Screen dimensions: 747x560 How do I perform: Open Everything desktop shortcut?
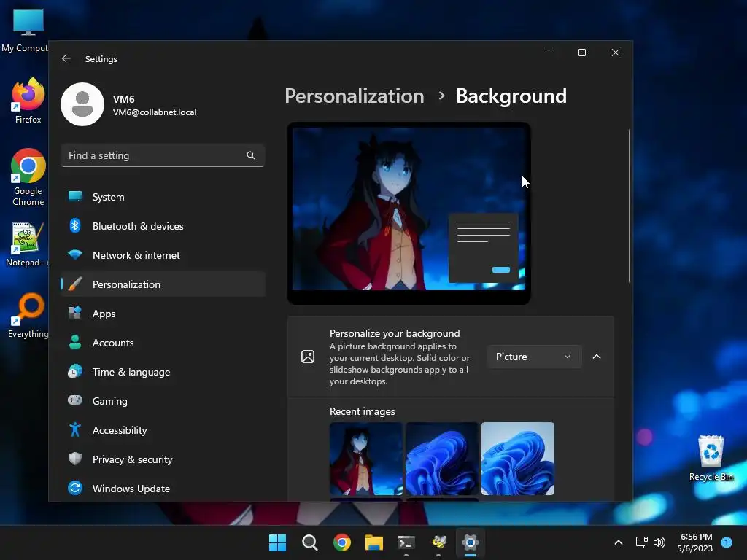tap(28, 316)
